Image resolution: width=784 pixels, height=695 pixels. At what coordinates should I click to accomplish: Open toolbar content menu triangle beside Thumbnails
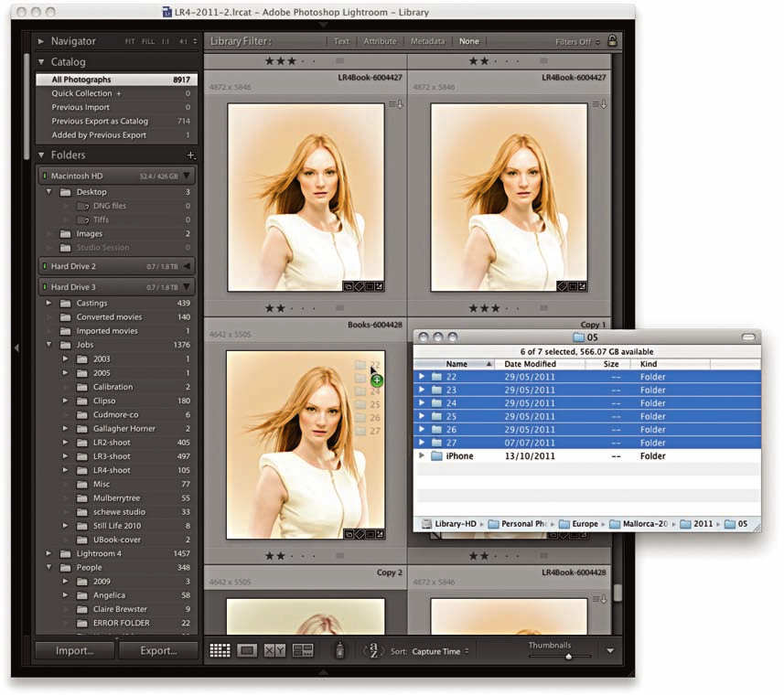point(610,650)
